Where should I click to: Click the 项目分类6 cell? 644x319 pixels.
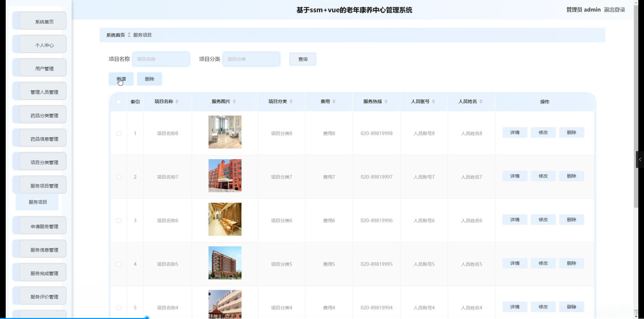click(x=281, y=221)
